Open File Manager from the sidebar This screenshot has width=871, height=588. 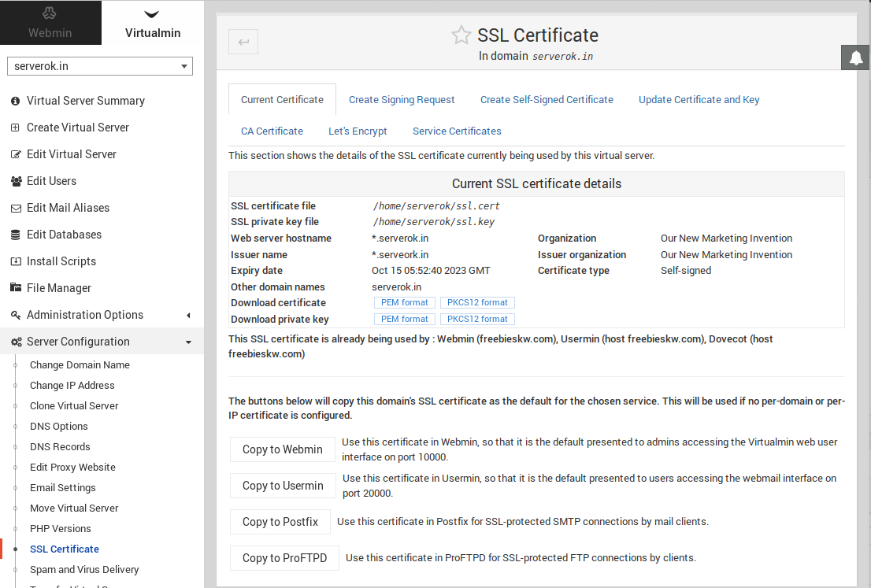[x=16, y=287]
